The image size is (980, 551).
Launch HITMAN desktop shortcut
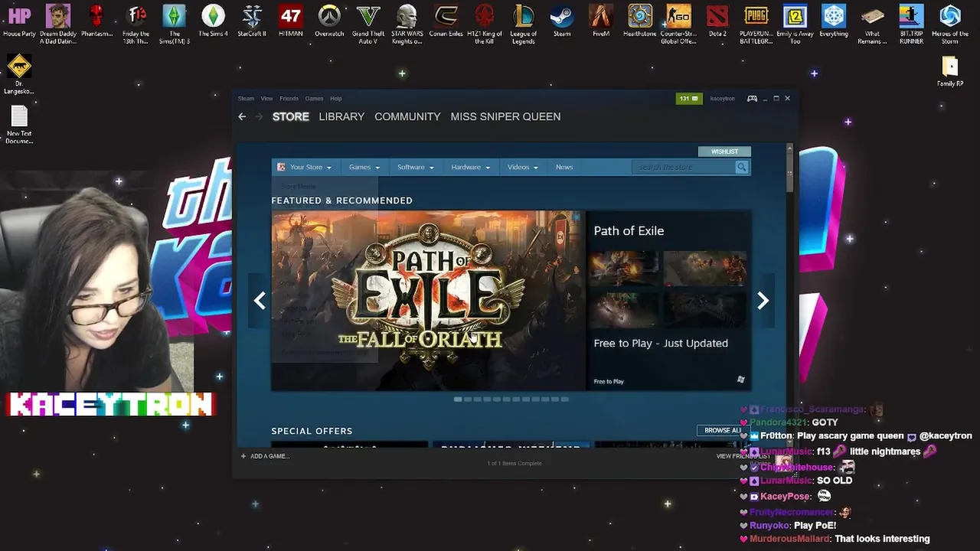click(291, 22)
